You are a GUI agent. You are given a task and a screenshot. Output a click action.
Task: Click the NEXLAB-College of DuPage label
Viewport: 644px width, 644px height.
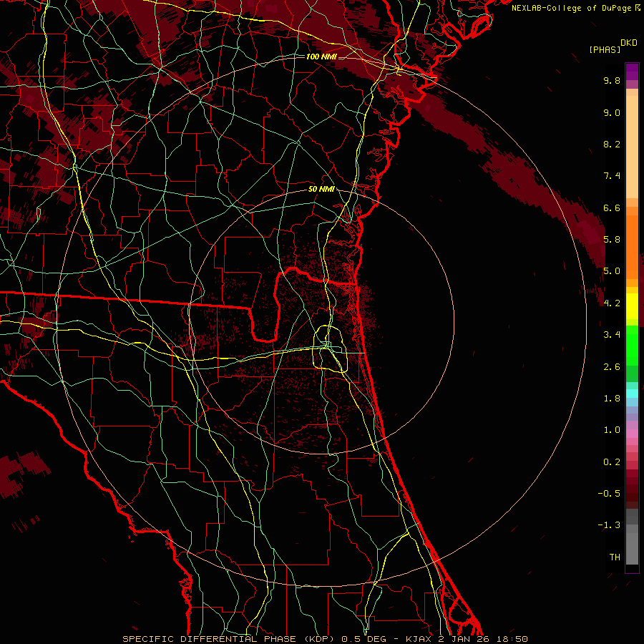(572, 8)
